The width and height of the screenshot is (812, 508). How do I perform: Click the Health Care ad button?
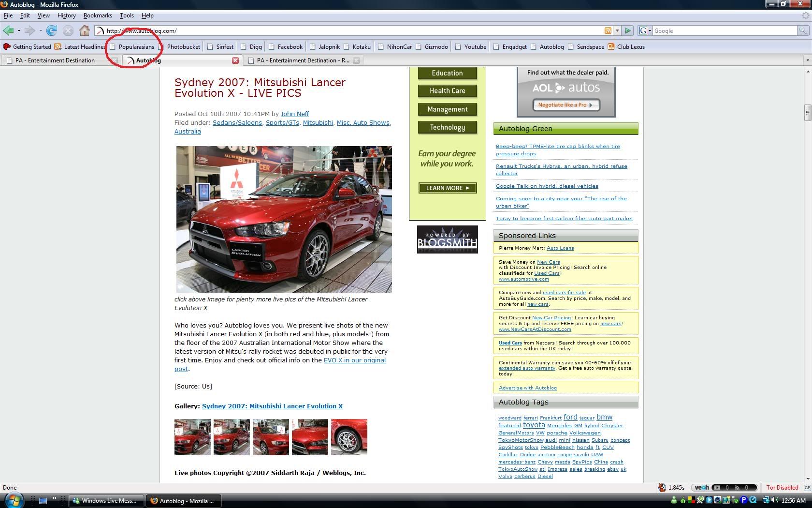pyautogui.click(x=448, y=90)
